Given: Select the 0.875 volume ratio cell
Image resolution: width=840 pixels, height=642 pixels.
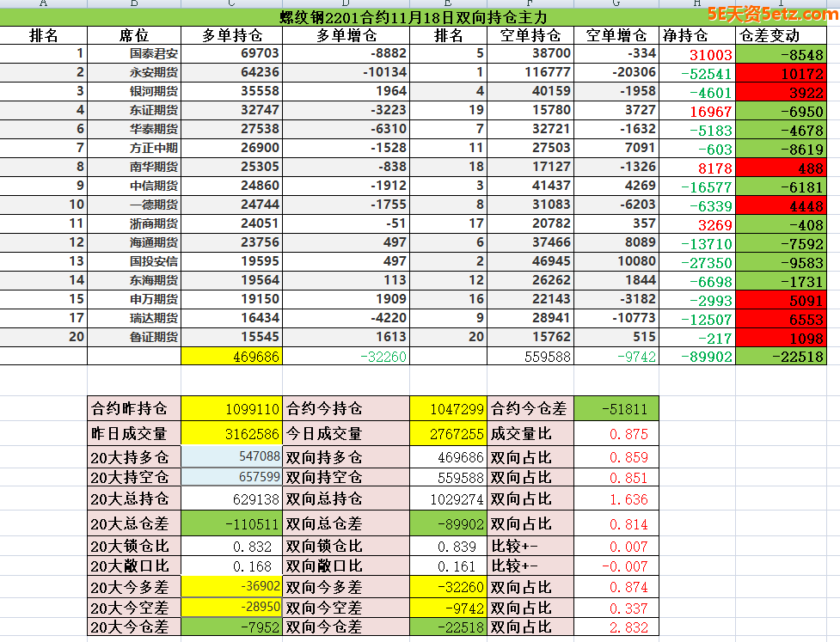Looking at the screenshot, I should [x=615, y=434].
